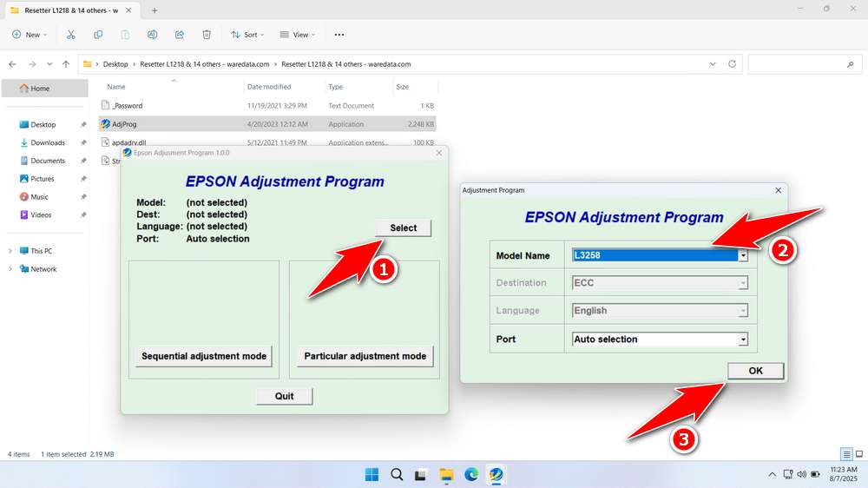Select the _Password text file
The image size is (868, 488).
point(268,106)
